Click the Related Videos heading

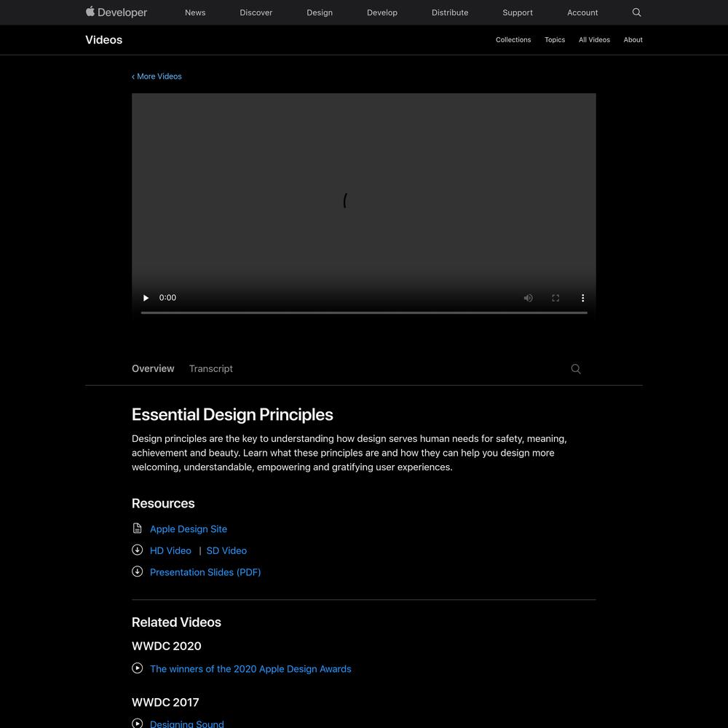[x=176, y=622]
